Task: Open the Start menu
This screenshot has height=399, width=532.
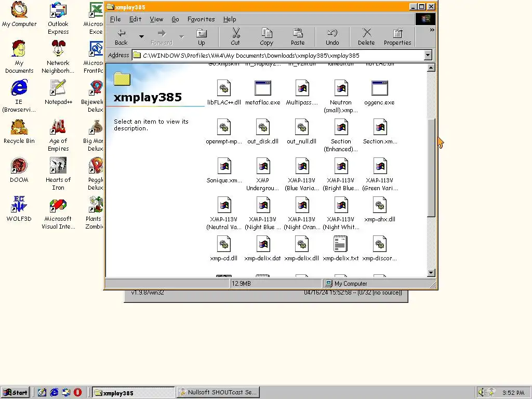Action: (x=15, y=393)
